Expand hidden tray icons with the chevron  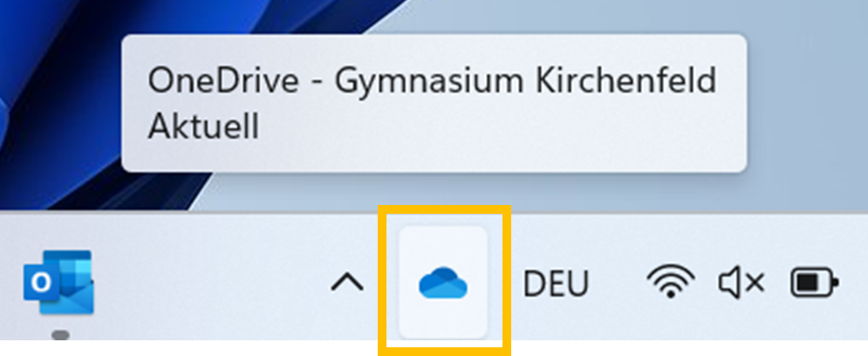347,283
